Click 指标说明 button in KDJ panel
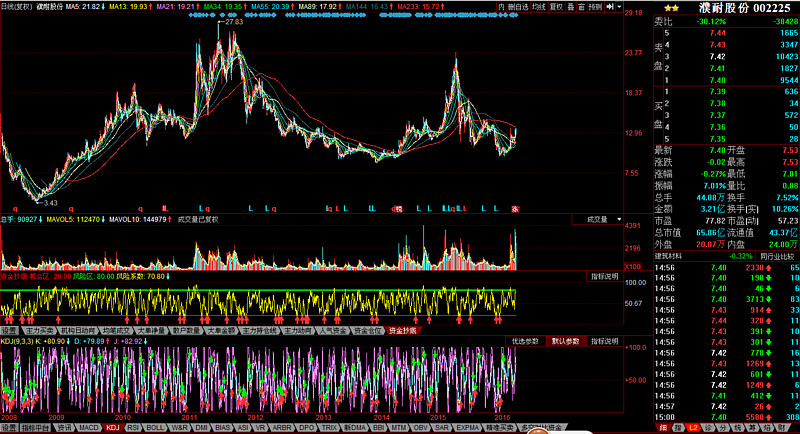Image resolution: width=800 pixels, height=434 pixels. point(603,341)
